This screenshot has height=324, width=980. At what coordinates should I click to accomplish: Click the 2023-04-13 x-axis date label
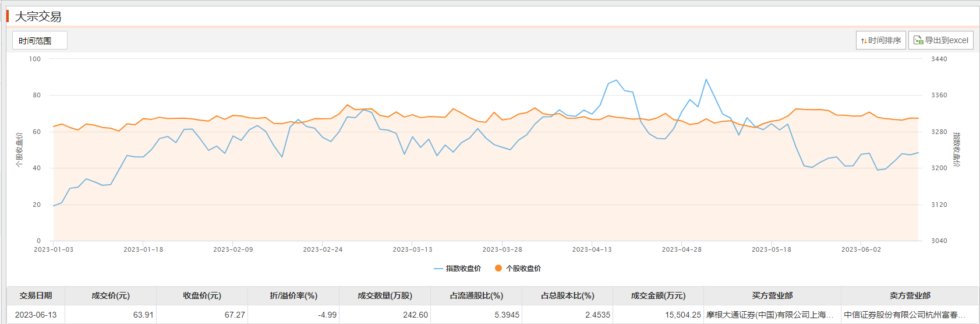[x=592, y=249]
